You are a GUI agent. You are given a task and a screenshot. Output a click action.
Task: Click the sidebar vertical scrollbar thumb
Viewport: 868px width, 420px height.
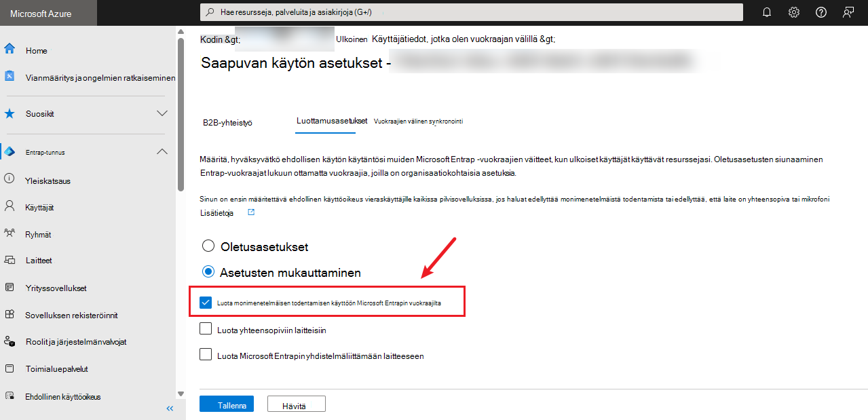(181, 115)
